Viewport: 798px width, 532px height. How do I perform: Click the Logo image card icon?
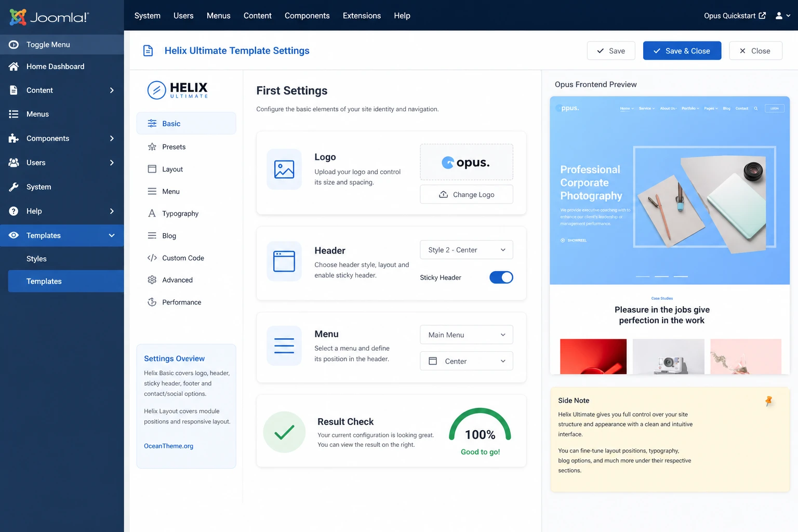284,169
